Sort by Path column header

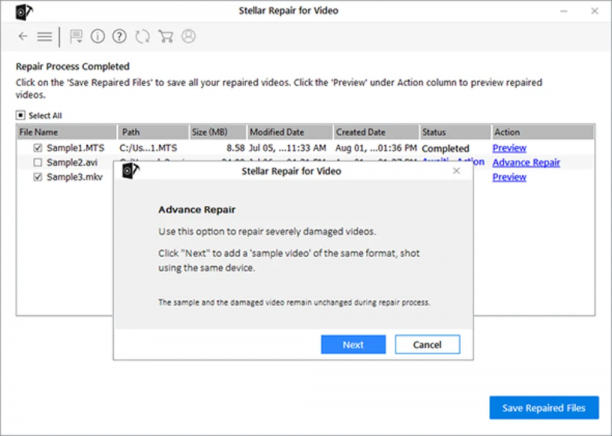153,132
